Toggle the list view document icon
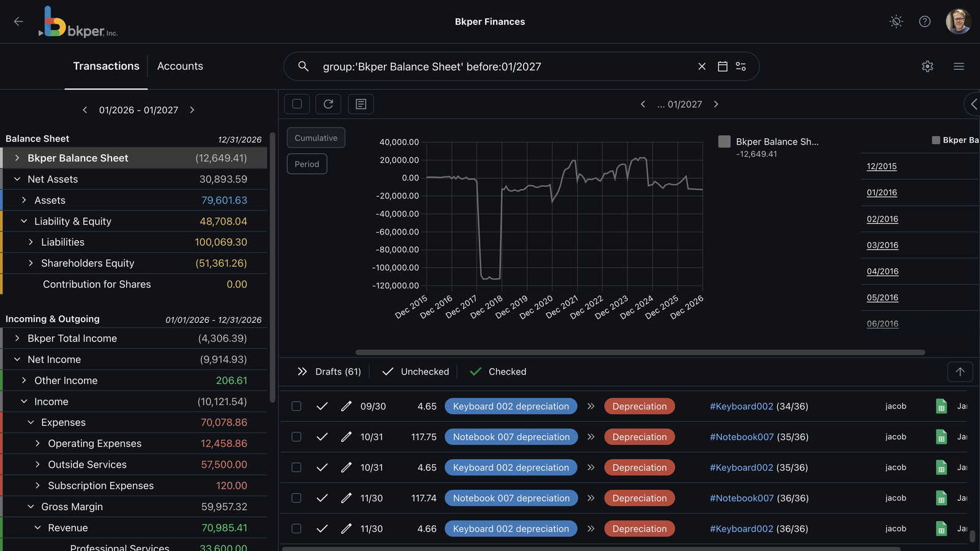This screenshot has width=980, height=551. 361,104
